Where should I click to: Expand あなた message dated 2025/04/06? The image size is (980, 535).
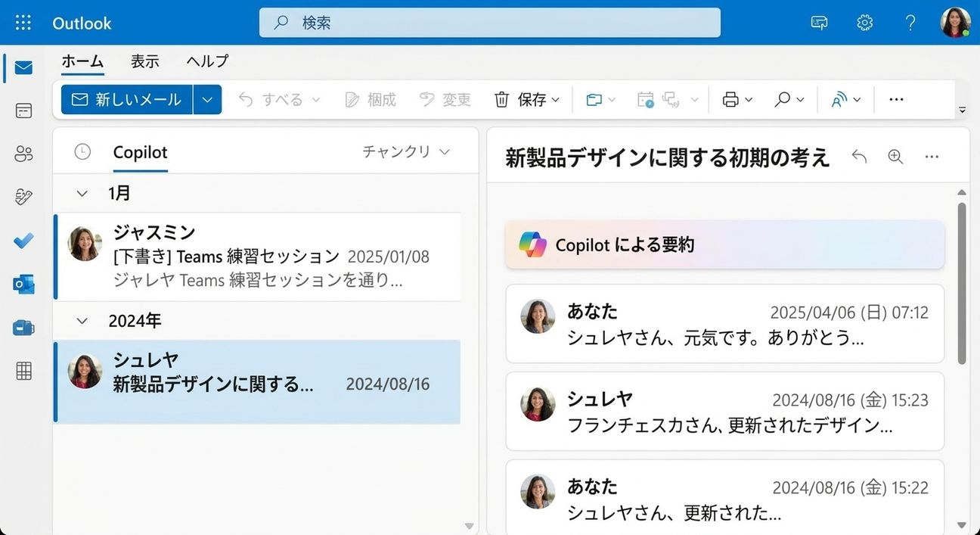tap(724, 324)
